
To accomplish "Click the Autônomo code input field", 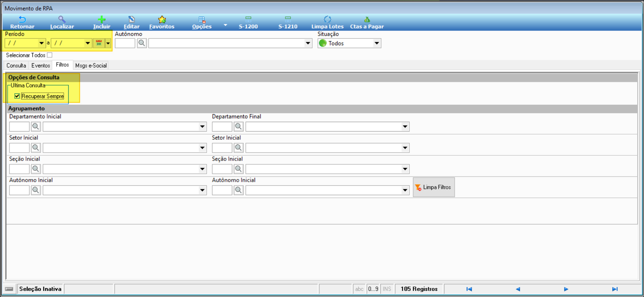I will pyautogui.click(x=125, y=43).
